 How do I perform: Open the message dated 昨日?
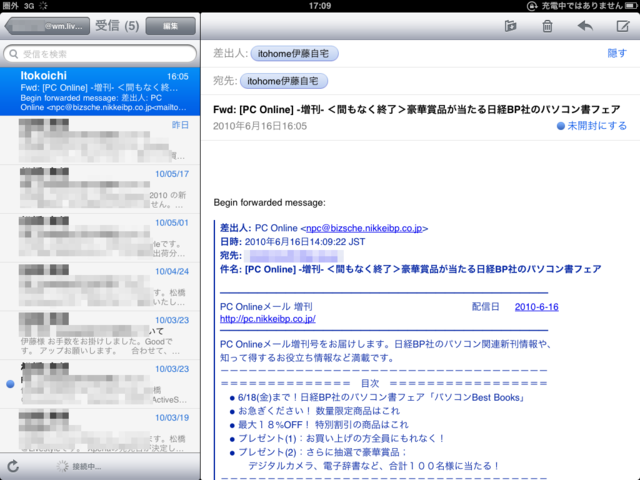tap(100, 140)
